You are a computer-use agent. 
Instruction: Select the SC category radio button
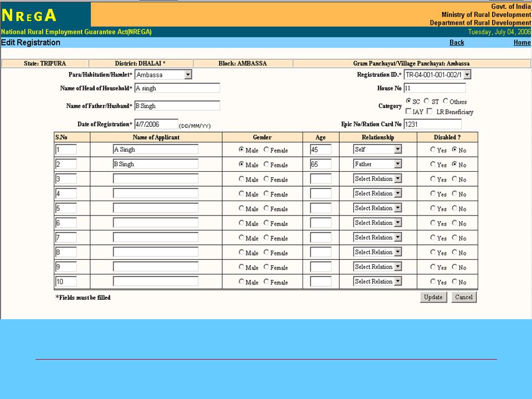(x=408, y=101)
